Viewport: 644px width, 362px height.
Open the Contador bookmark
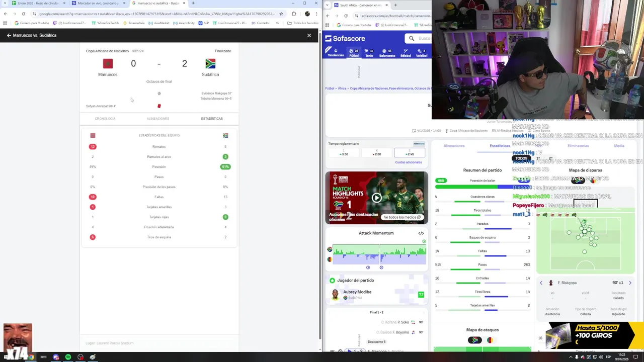point(261,23)
